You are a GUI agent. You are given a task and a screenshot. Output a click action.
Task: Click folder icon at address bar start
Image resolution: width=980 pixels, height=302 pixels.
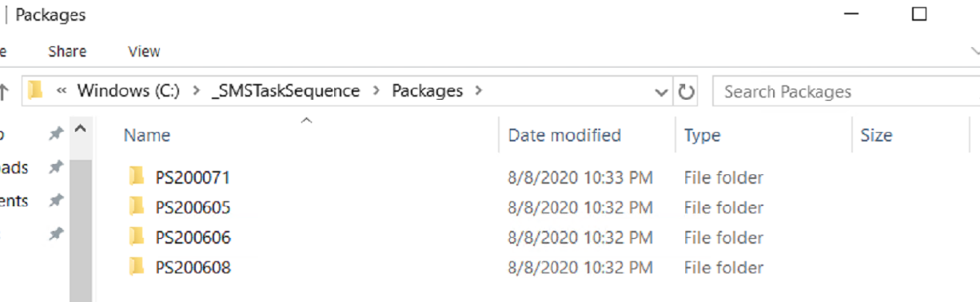(x=35, y=91)
